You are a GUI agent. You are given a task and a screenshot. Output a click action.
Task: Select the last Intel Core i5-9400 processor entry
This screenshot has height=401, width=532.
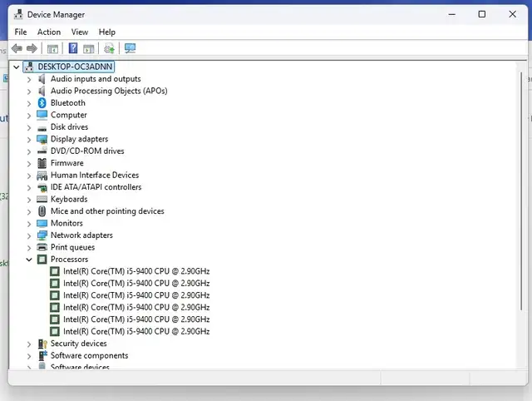coord(136,331)
